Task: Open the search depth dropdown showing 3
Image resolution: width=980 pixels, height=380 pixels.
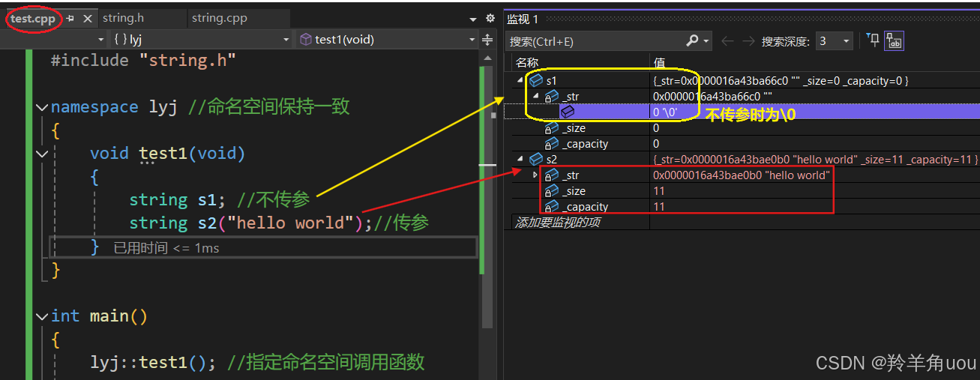Action: 834,41
